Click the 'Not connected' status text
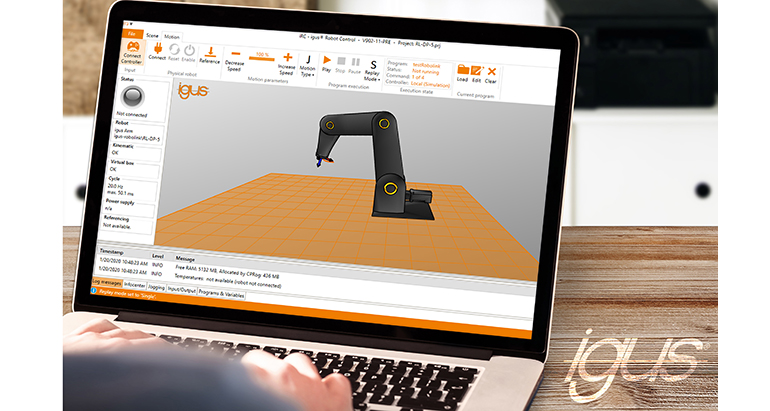 pos(132,114)
